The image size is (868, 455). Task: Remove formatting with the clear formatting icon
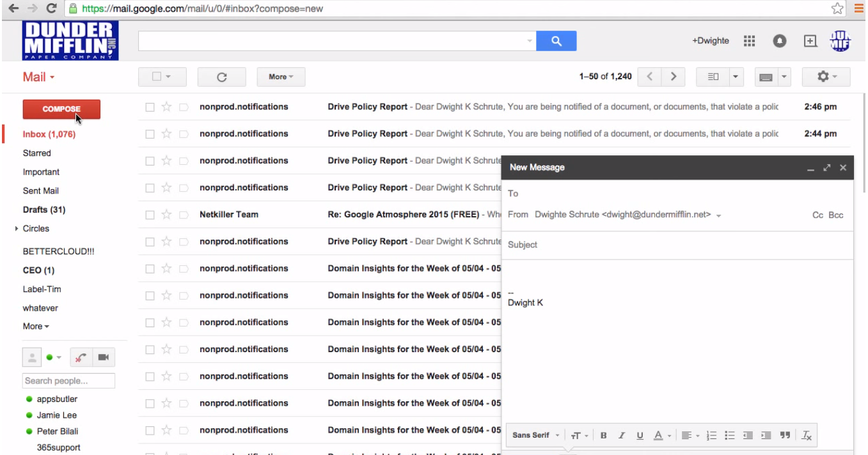[806, 435]
